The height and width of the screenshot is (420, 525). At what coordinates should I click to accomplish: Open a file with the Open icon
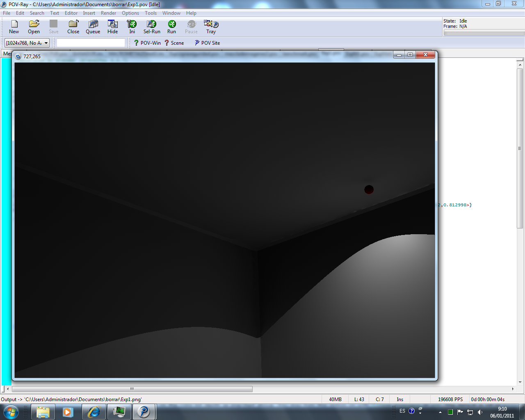coord(34,27)
